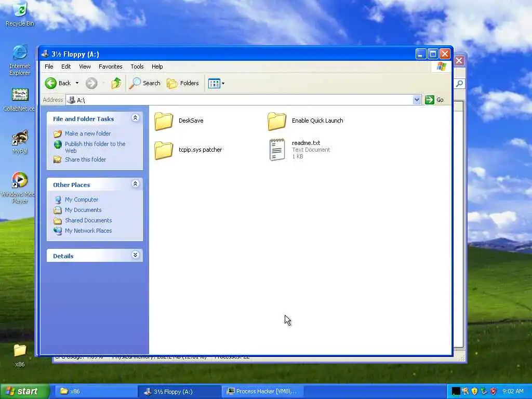Viewport: 532px width, 399px height.
Task: Select the Internet Explorer desktop icon
Action: click(20, 60)
